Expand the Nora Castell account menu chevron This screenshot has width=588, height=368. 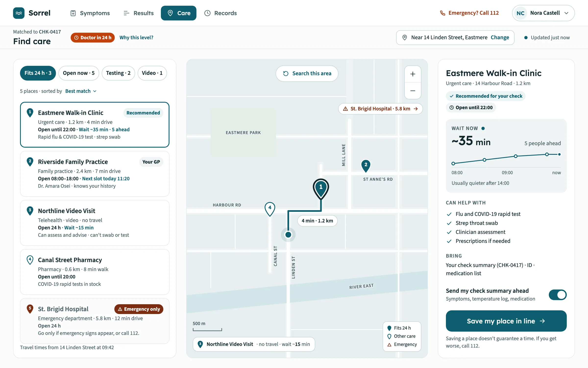click(566, 13)
